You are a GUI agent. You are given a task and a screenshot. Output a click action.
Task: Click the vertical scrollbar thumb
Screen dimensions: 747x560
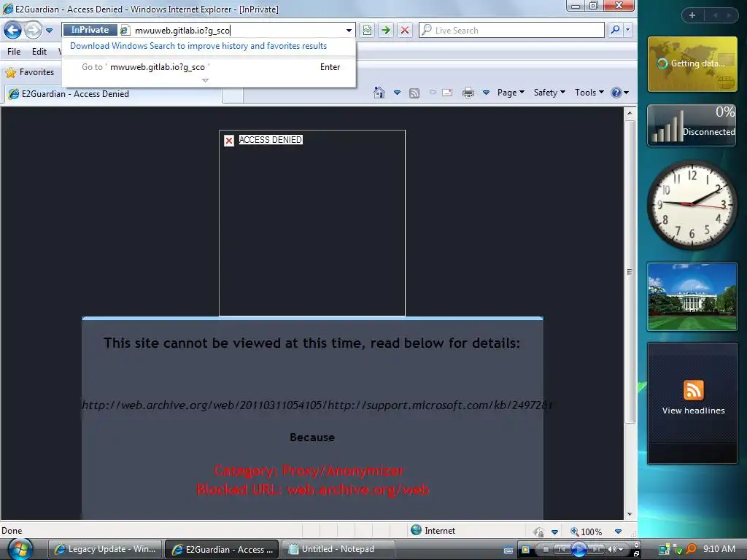coord(630,271)
